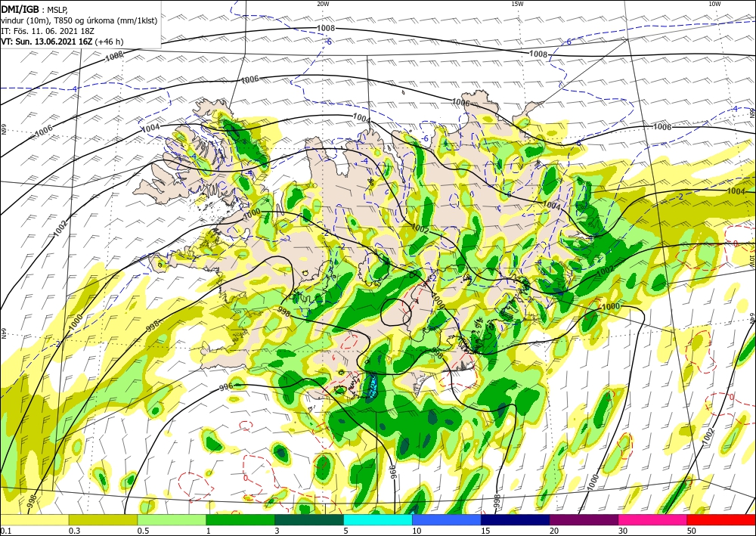Click the legend value "15"

coord(485,531)
